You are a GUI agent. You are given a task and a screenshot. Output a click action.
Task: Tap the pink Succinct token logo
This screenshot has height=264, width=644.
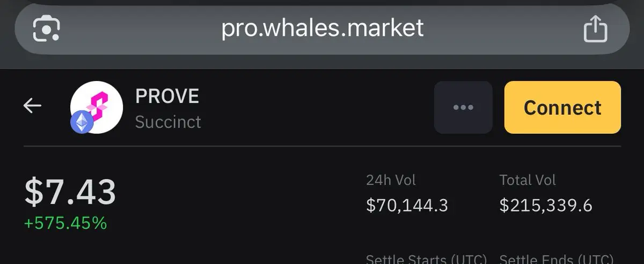point(97,105)
